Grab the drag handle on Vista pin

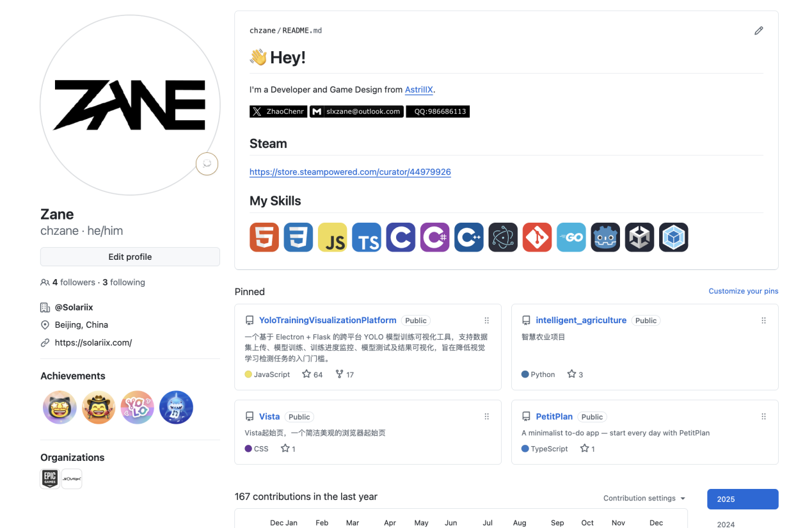pyautogui.click(x=486, y=417)
